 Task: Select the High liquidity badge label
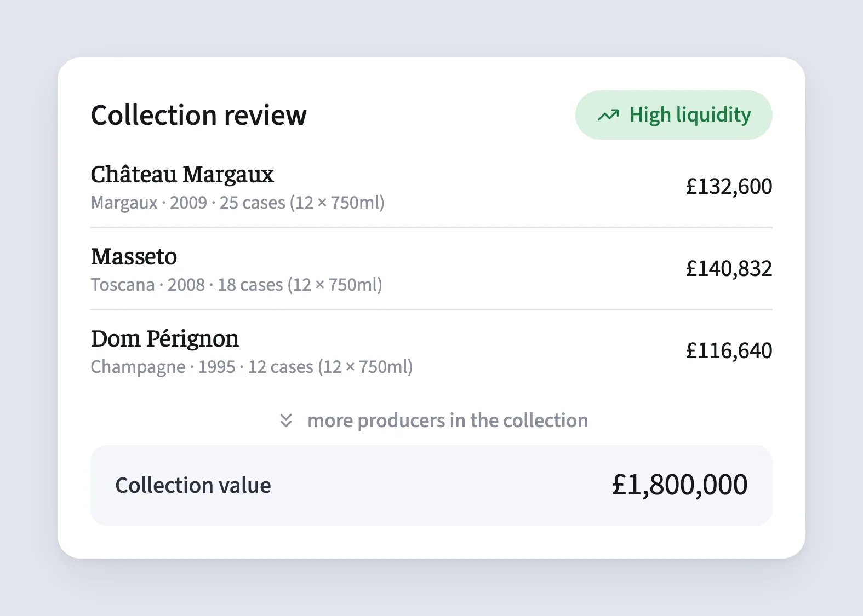(690, 115)
